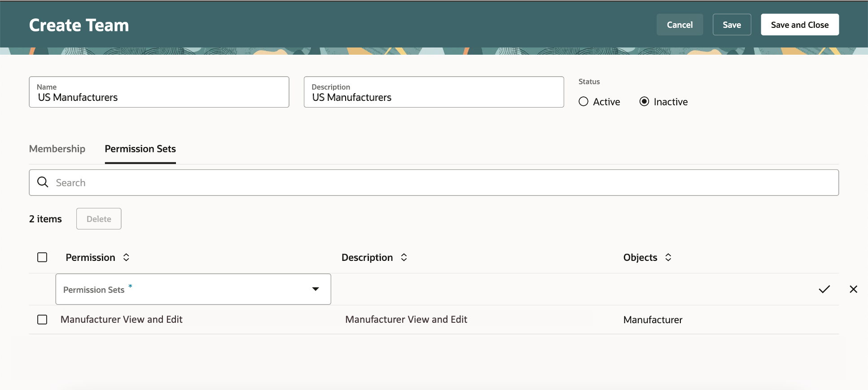Select the Inactive status radio button
Viewport: 868px width, 390px height.
click(644, 101)
